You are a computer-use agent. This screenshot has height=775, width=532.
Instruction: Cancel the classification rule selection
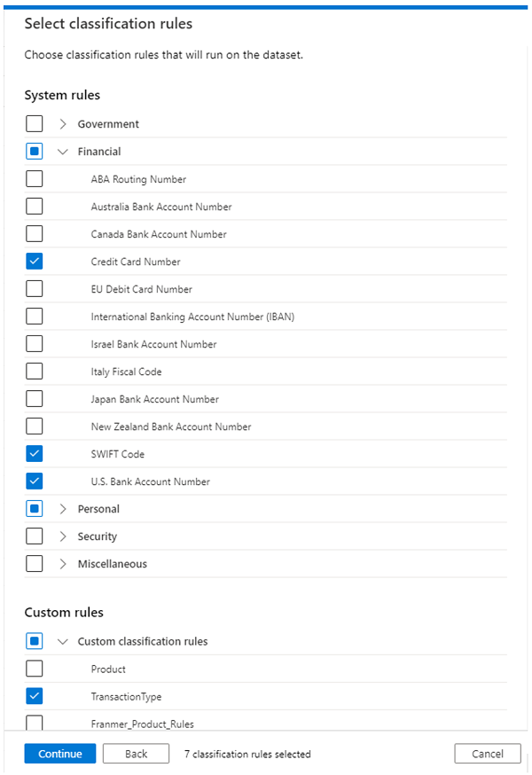tap(487, 753)
